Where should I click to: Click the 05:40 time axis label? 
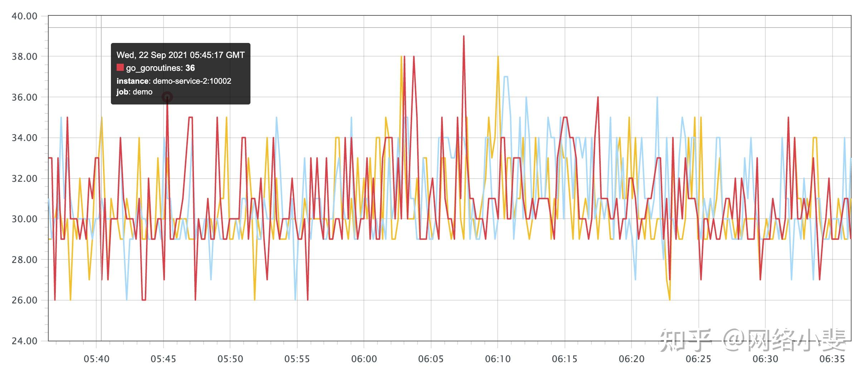(97, 359)
